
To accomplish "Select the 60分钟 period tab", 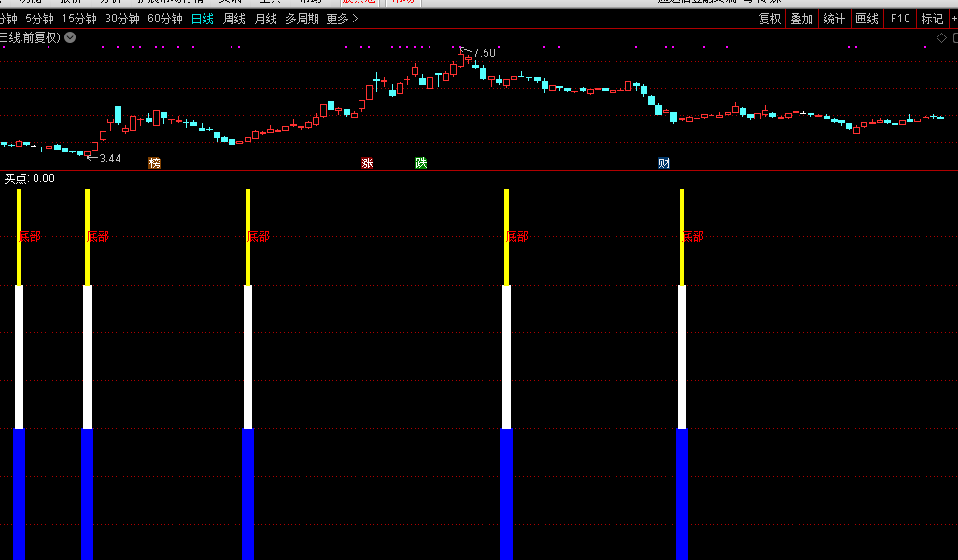I will coord(165,19).
